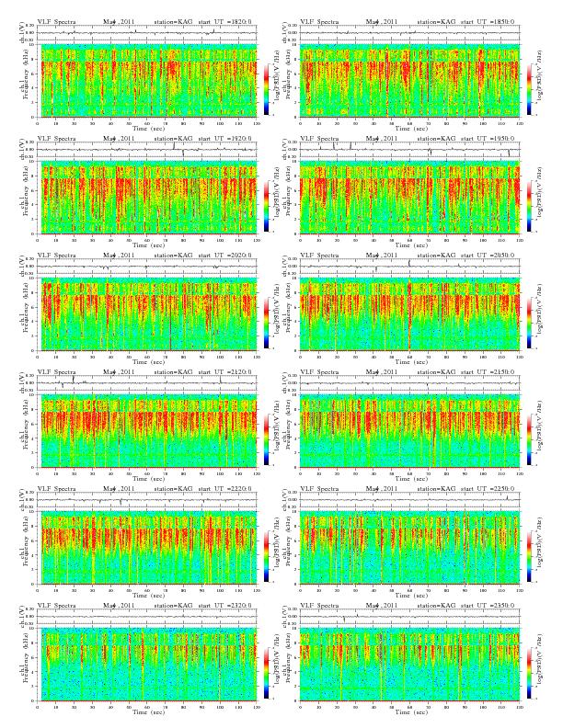Select the ch.1 waveform strip above the 2220 spectrogram
The image size is (563, 728).
click(x=147, y=500)
